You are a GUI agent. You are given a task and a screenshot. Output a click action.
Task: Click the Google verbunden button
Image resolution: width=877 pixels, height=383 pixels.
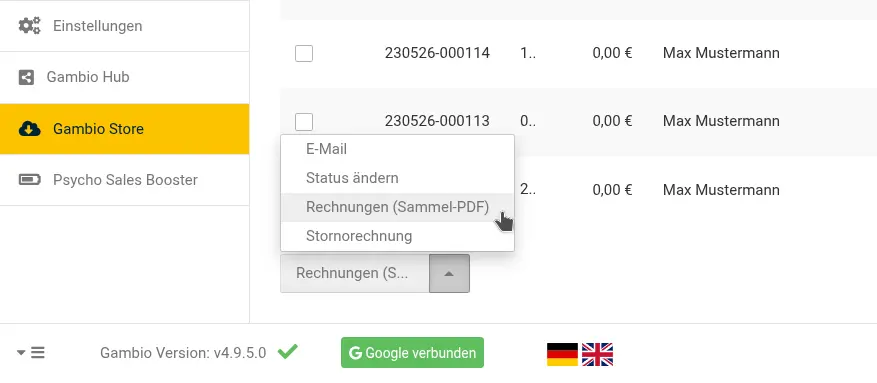[x=412, y=353]
